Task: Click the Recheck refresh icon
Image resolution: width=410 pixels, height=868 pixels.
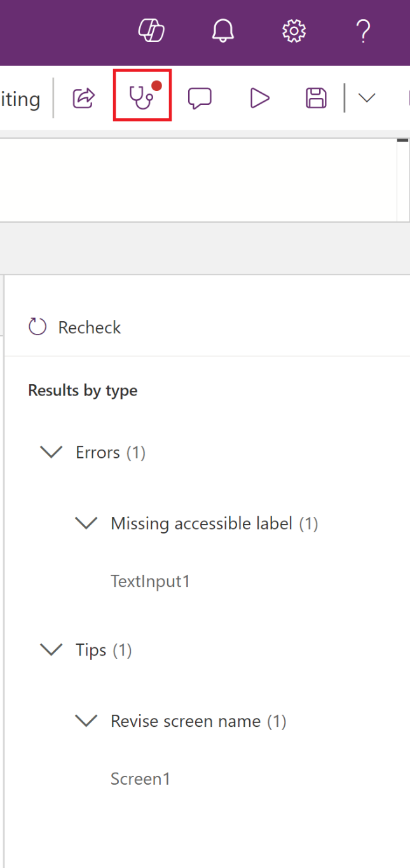Action: (x=37, y=326)
